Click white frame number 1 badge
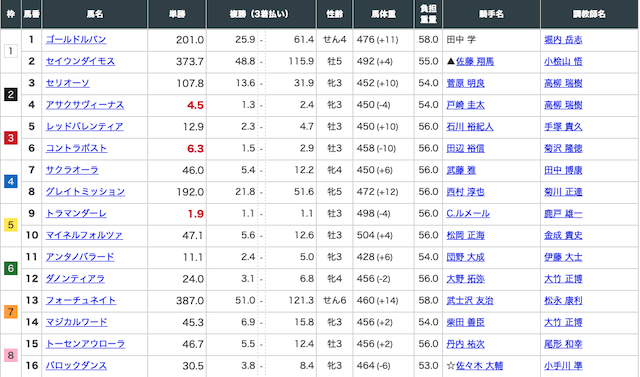The image size is (640, 377). [x=11, y=51]
